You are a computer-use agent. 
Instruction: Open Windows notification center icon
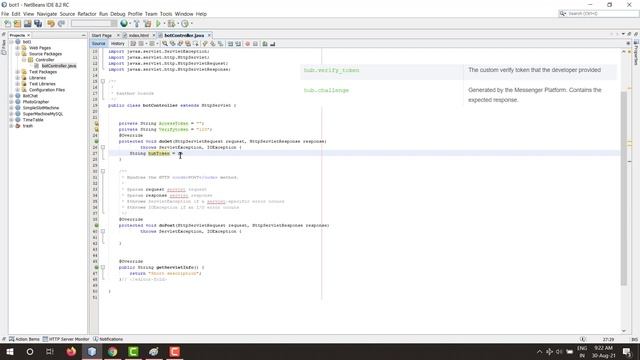(x=627, y=351)
